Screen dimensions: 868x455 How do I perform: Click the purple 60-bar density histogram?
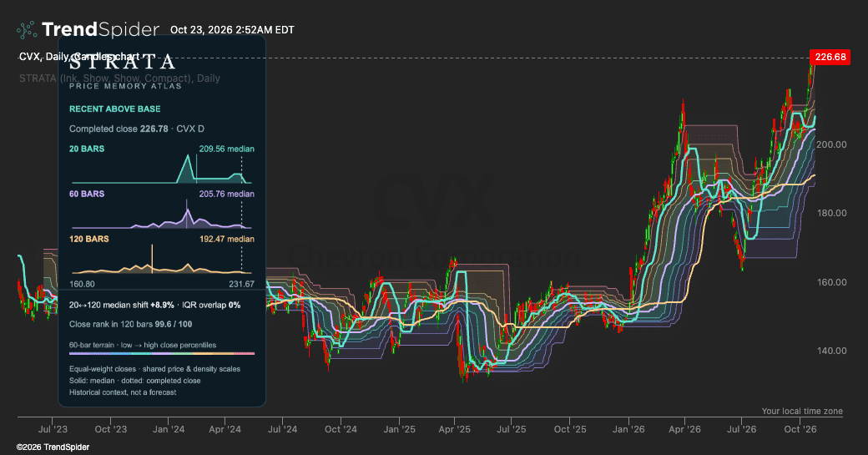click(x=162, y=215)
